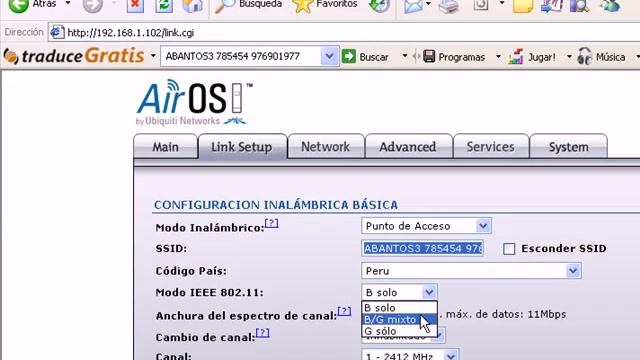This screenshot has width=640, height=360.
Task: Expand the Programas dropdown arrow
Action: (498, 56)
